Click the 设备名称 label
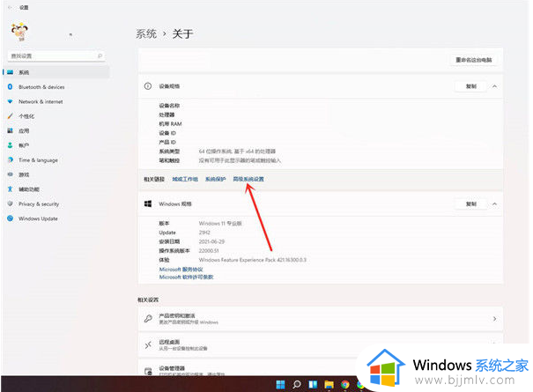 click(x=169, y=106)
